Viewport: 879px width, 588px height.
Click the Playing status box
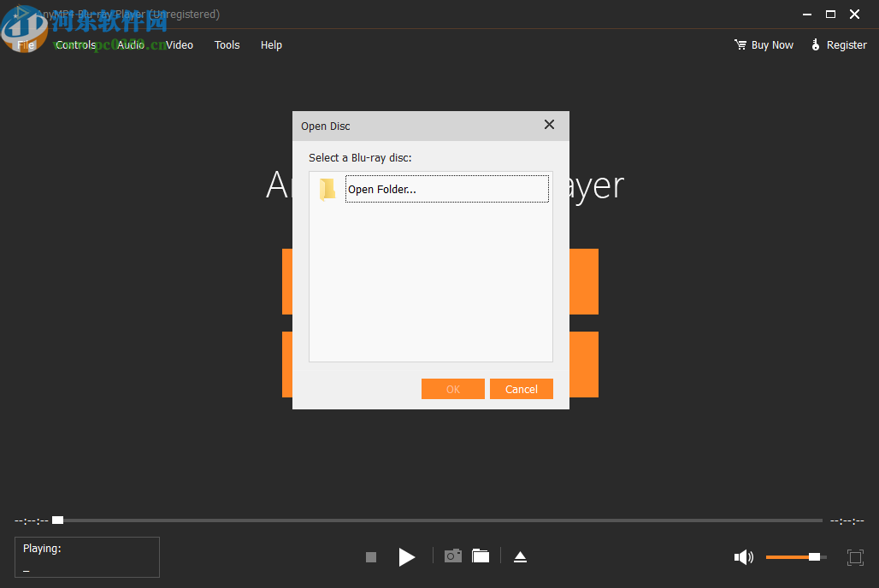86,557
